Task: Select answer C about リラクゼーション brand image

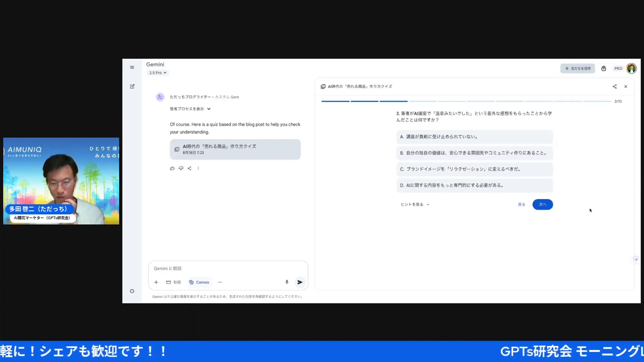Action: [474, 169]
